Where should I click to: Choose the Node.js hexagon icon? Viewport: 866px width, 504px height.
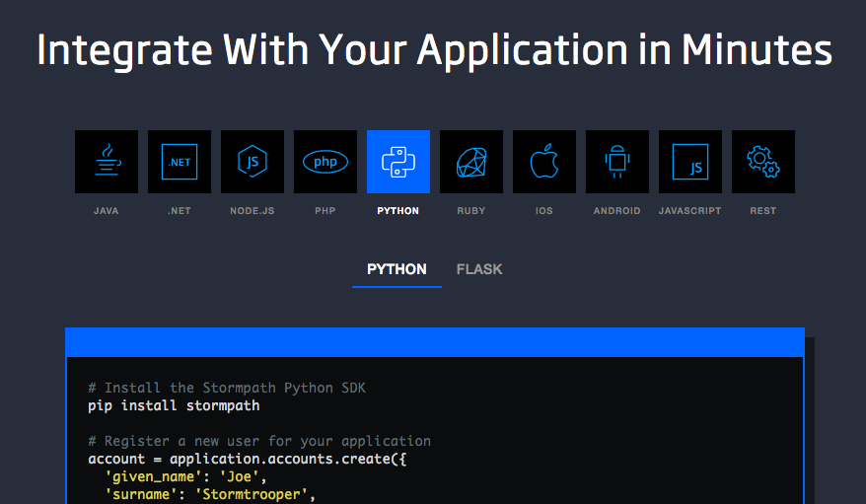[253, 162]
